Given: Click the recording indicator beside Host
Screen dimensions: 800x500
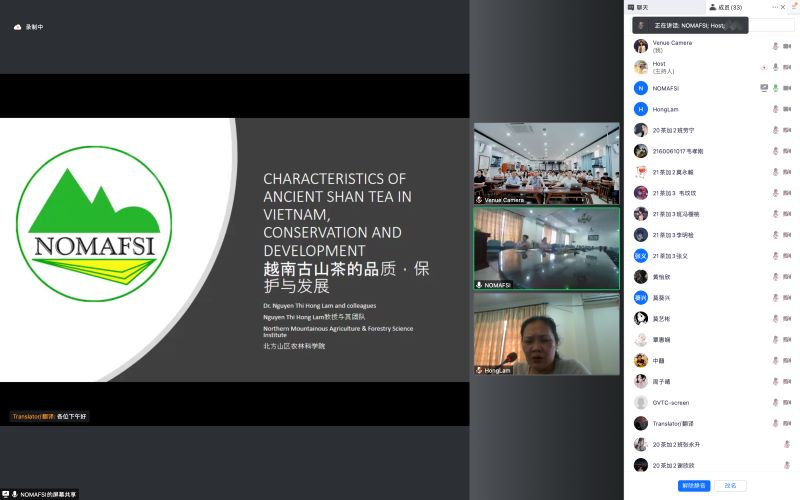Looking at the screenshot, I should pos(763,67).
